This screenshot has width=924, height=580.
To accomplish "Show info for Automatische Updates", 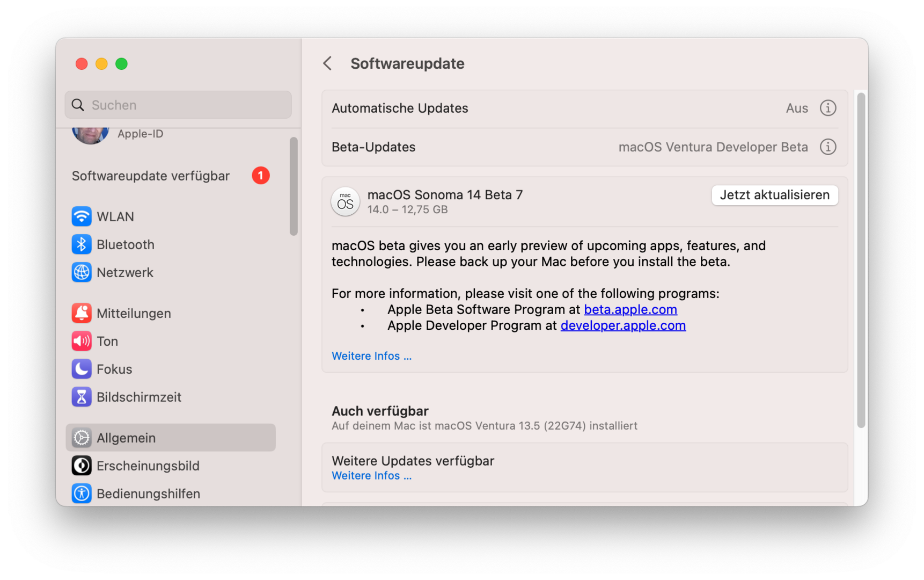I will pos(828,108).
